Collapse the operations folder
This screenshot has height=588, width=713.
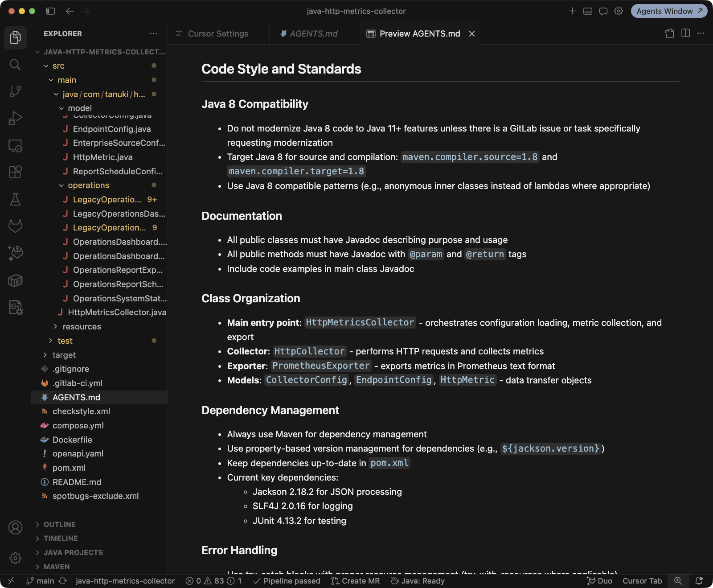click(x=99, y=185)
